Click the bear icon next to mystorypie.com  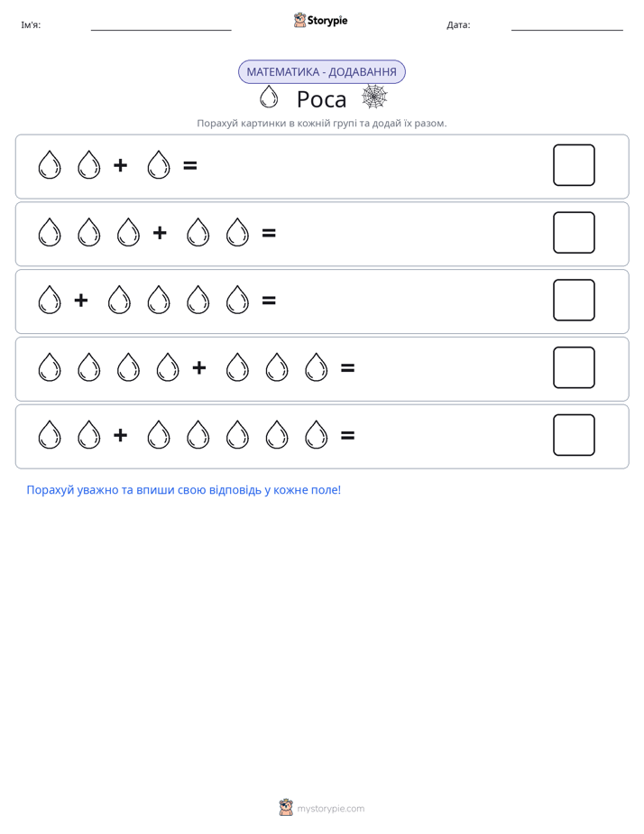(x=286, y=808)
